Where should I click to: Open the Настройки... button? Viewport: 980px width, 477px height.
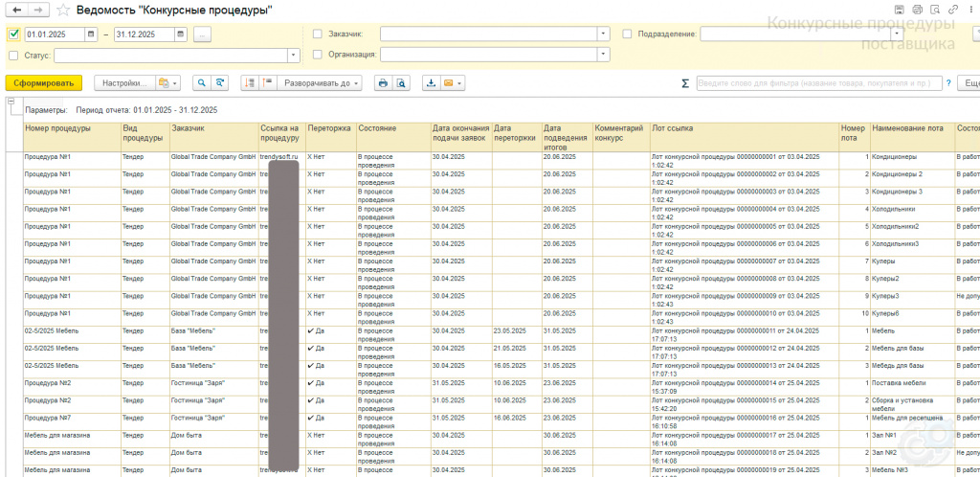(x=125, y=82)
